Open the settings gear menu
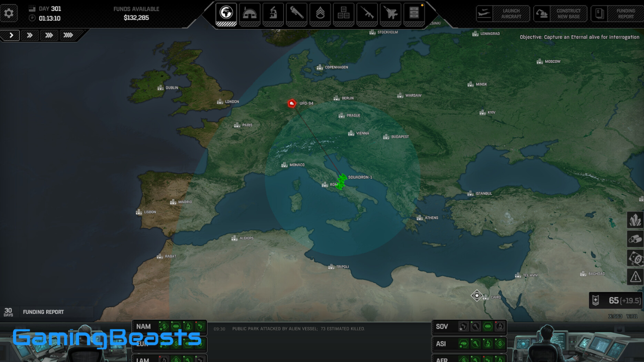Screen dimensions: 644x362 pos(9,13)
